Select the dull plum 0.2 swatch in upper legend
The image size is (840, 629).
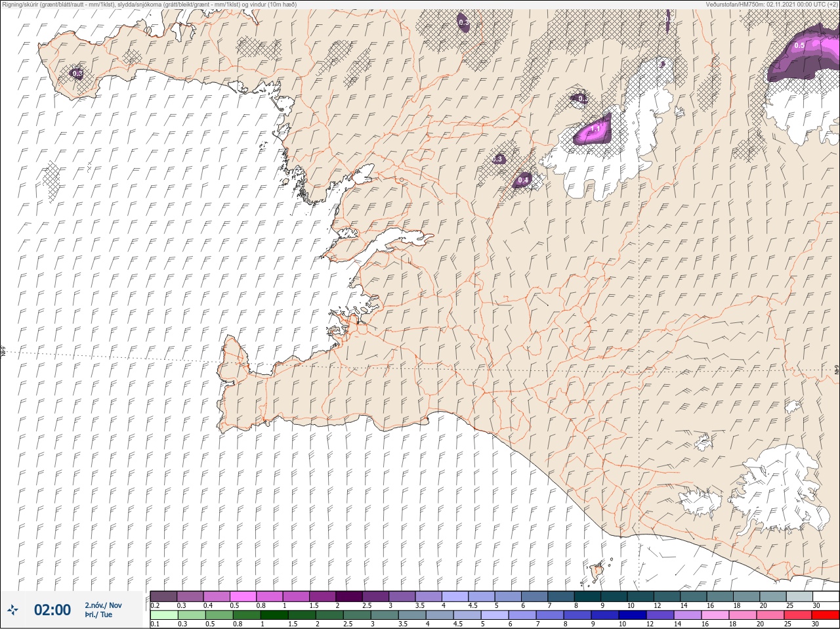(164, 596)
